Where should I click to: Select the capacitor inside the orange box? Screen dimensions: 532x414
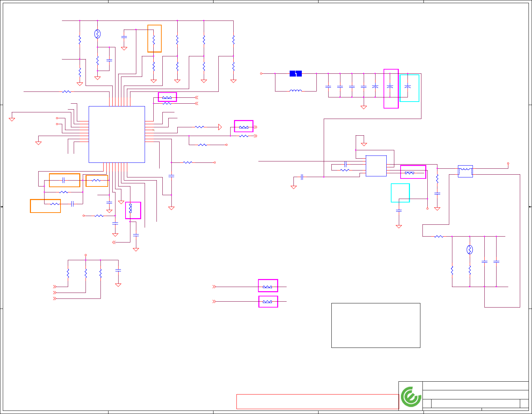(64, 180)
